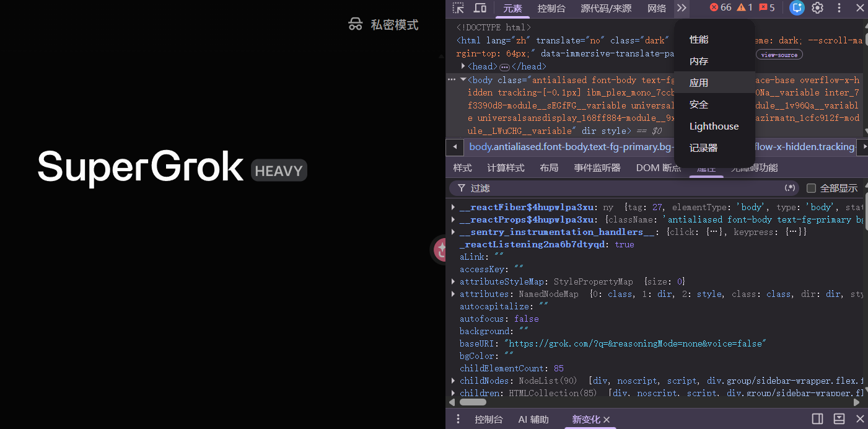The image size is (868, 429).
Task: Focus the 过滤 filter input field
Action: click(x=625, y=188)
